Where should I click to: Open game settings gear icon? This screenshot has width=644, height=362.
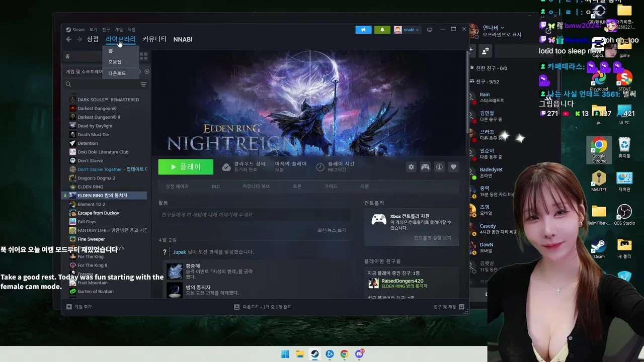coord(411,167)
